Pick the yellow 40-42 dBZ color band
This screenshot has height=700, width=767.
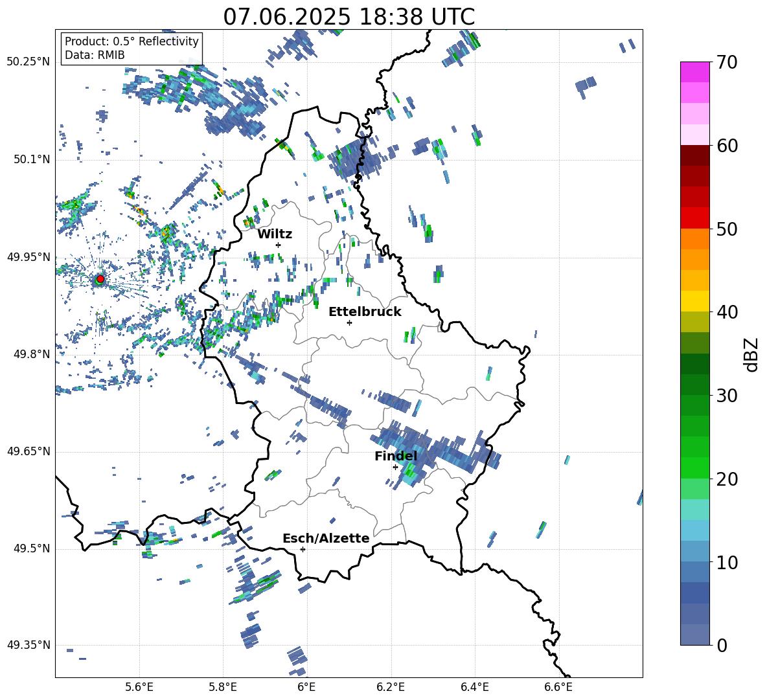coord(694,301)
